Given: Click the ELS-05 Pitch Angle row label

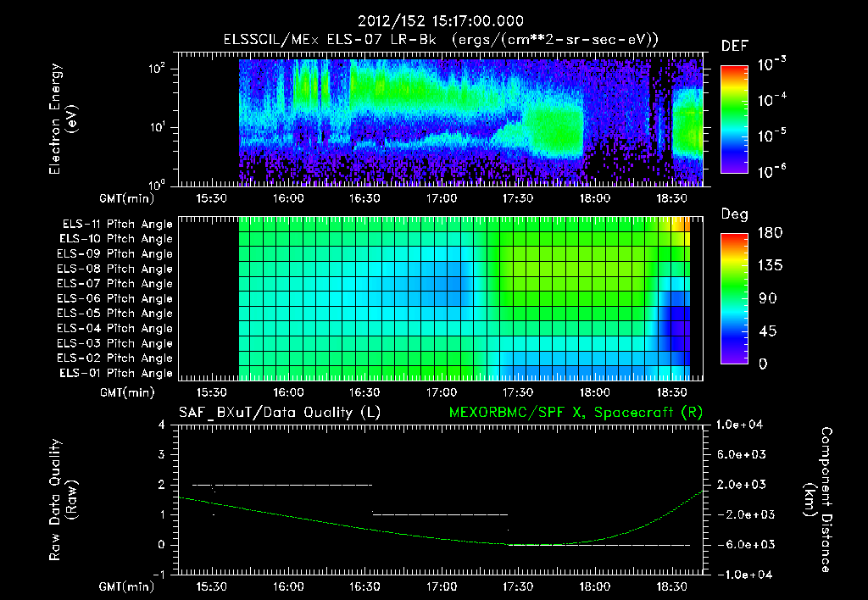Looking at the screenshot, I should pos(115,314).
